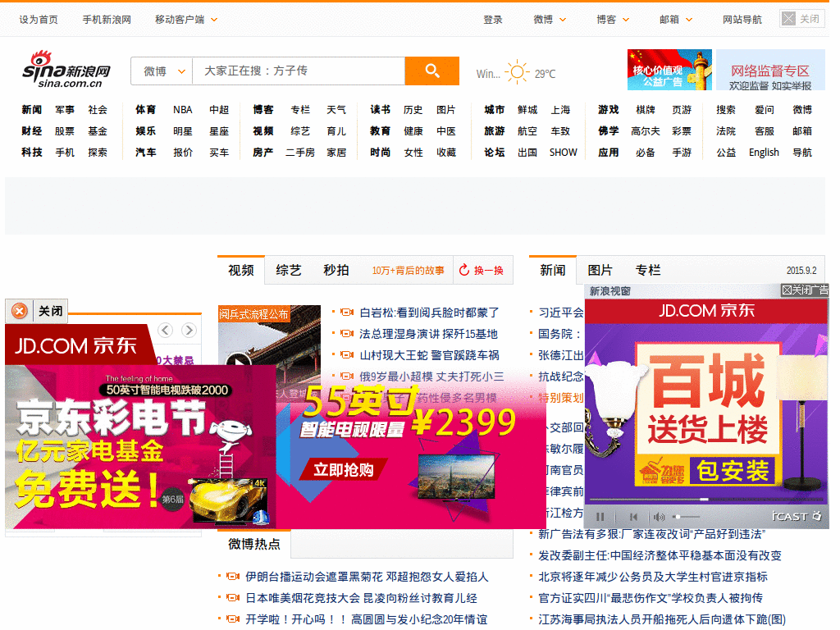
Task: Open 手机新浪网 link
Action: [107, 20]
